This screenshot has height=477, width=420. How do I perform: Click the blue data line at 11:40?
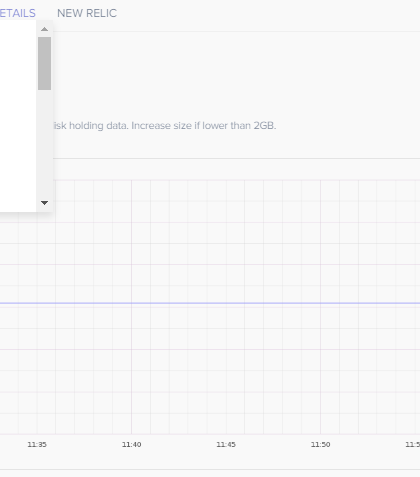[131, 303]
